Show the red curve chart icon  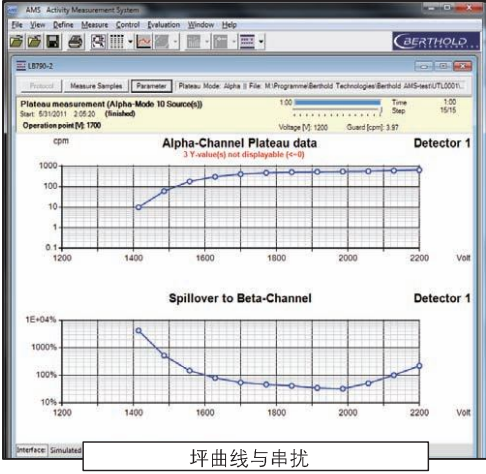tap(144, 42)
